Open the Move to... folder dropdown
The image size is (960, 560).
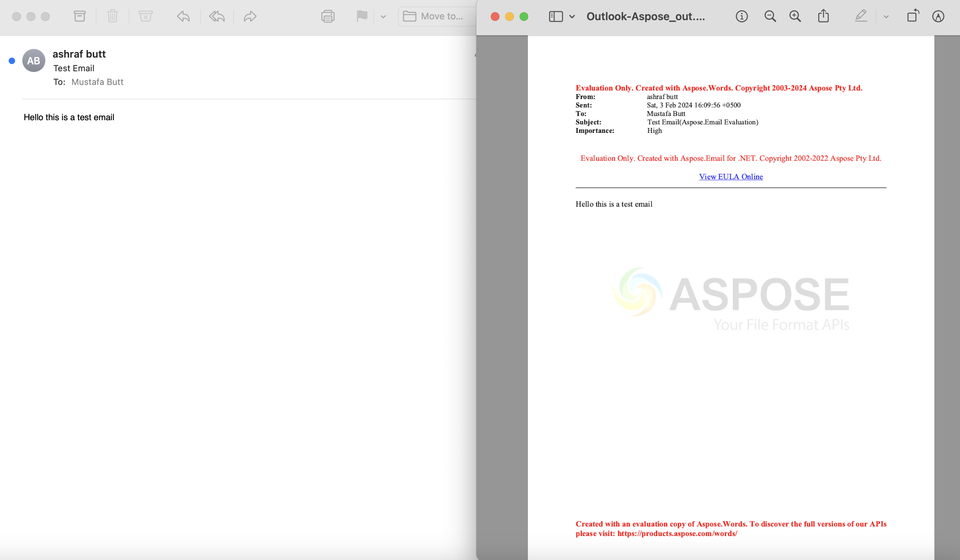pos(434,16)
